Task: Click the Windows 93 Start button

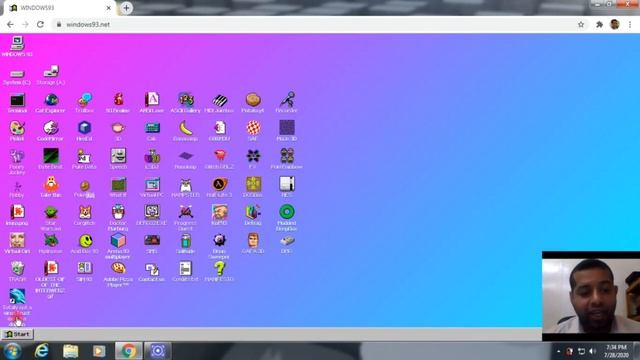Action: pyautogui.click(x=17, y=334)
